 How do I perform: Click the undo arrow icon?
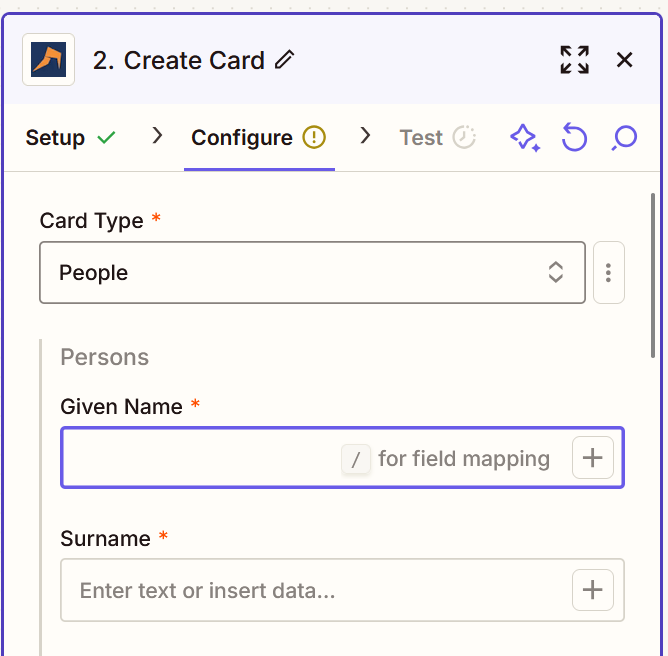(574, 138)
